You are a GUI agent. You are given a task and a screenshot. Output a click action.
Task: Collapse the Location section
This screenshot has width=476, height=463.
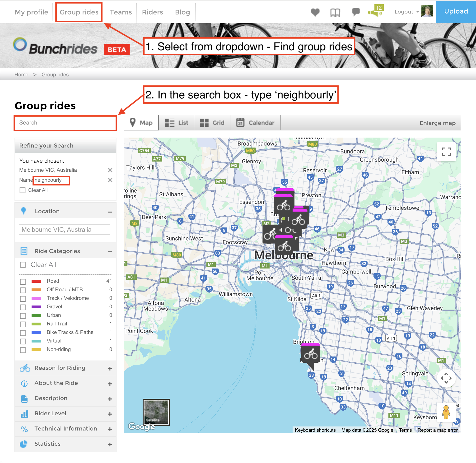pos(110,212)
